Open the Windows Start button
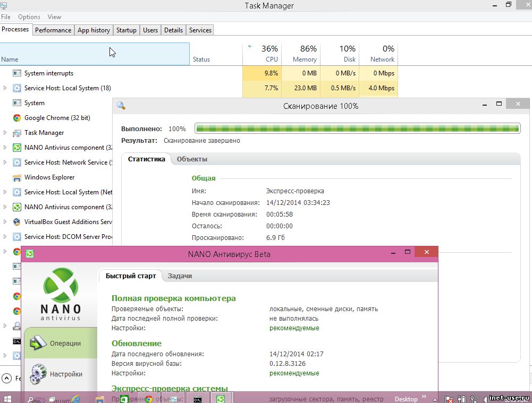Viewport: 532px width, 403px height. point(8,399)
